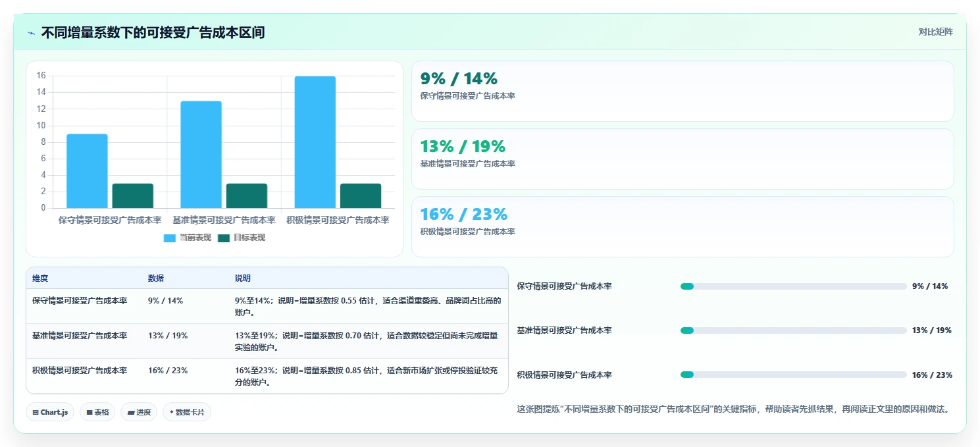The width and height of the screenshot is (980, 447).
Task: Click the x-axis label 保守情景可接受广告成本率
Action: 109,220
